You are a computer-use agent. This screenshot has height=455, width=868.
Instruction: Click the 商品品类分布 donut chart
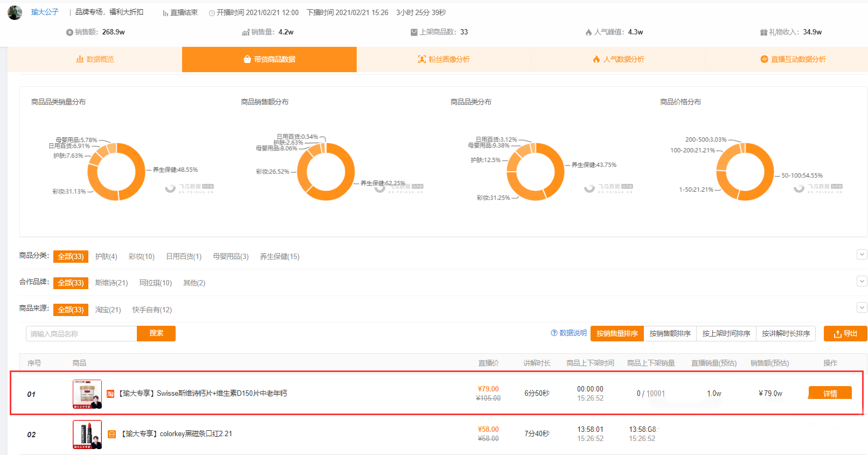tap(536, 171)
